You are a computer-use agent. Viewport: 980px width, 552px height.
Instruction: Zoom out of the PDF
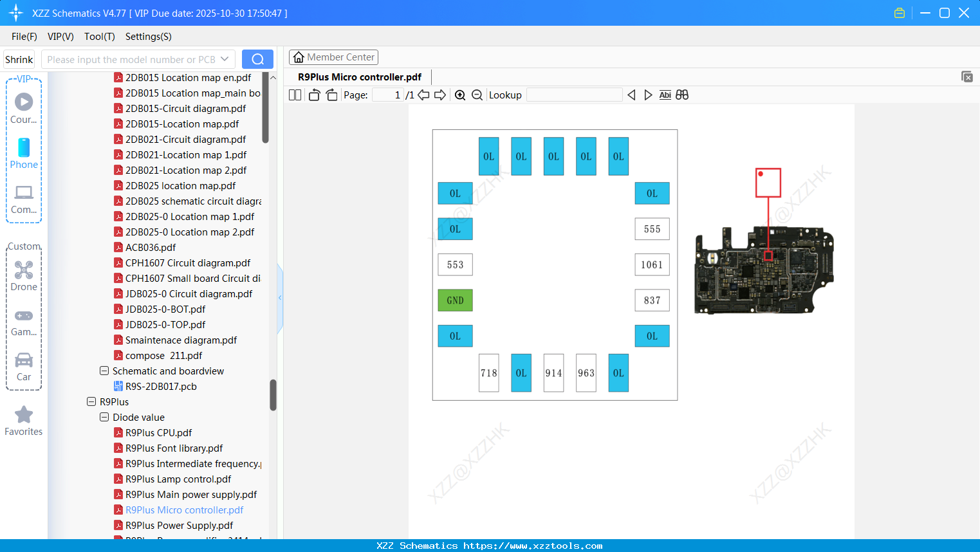[477, 95]
